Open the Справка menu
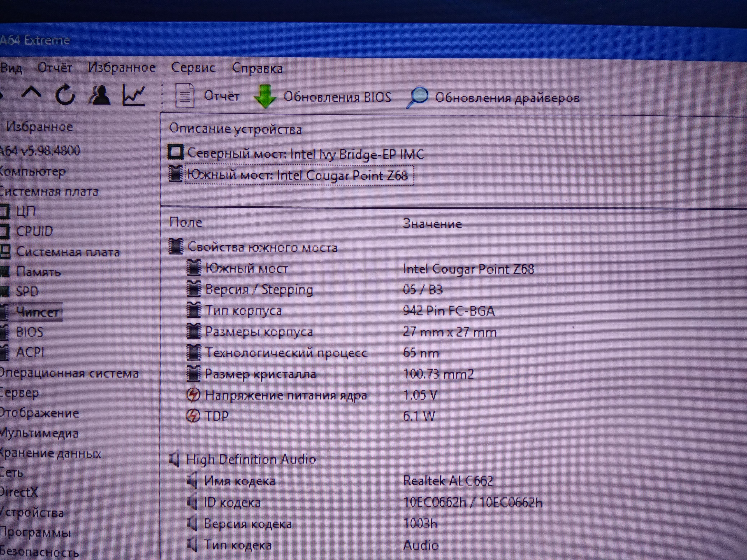 click(x=257, y=69)
